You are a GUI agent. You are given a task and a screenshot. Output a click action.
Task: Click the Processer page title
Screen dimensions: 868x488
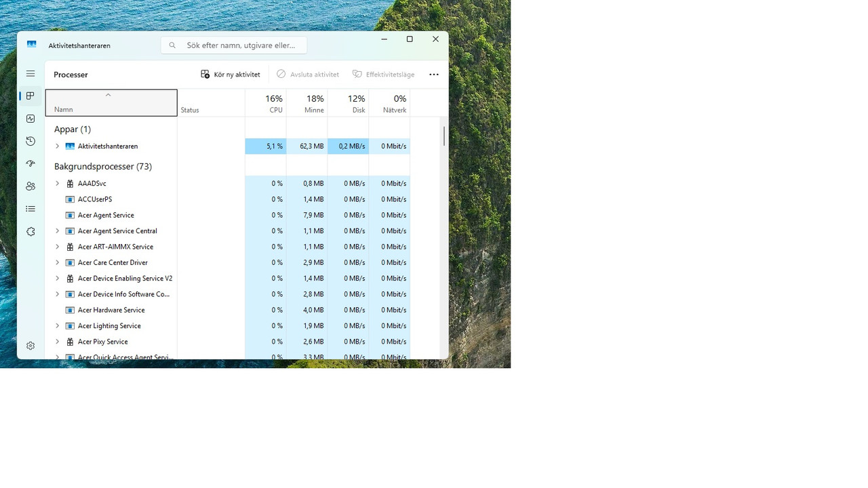tap(71, 75)
